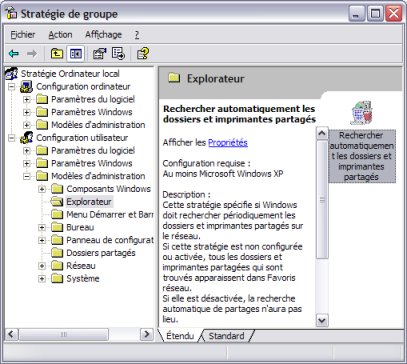Expand Paramètres Windows under Configuration utilisateur
The width and height of the screenshot is (407, 364).
[27, 163]
